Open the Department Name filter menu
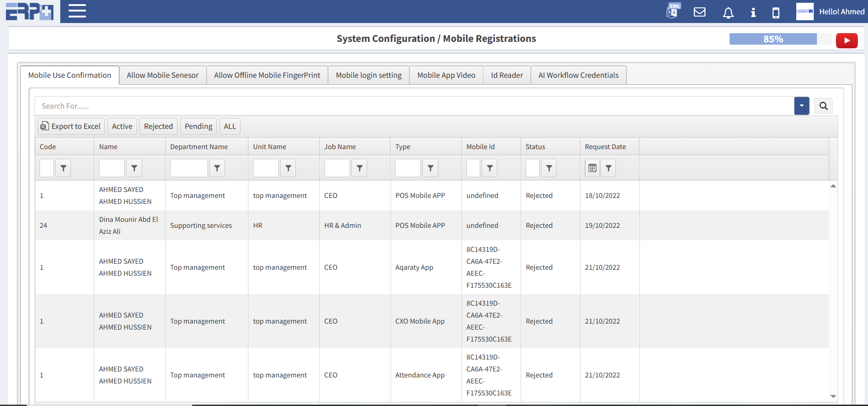 [x=217, y=168]
